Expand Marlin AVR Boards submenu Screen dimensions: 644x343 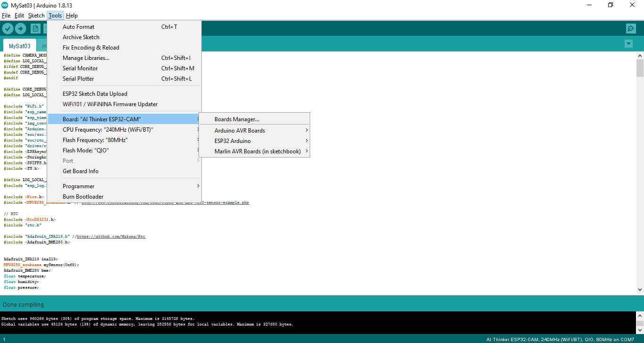(257, 151)
